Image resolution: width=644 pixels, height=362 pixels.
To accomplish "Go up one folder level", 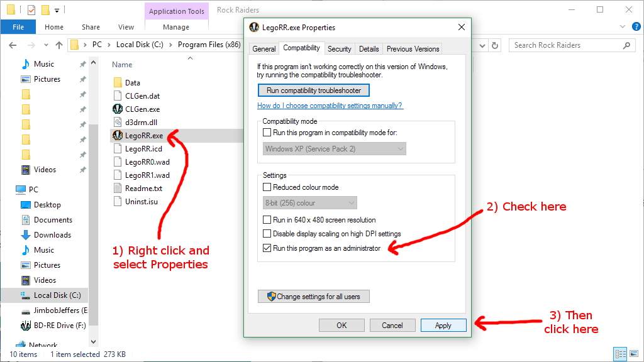I will (59, 45).
